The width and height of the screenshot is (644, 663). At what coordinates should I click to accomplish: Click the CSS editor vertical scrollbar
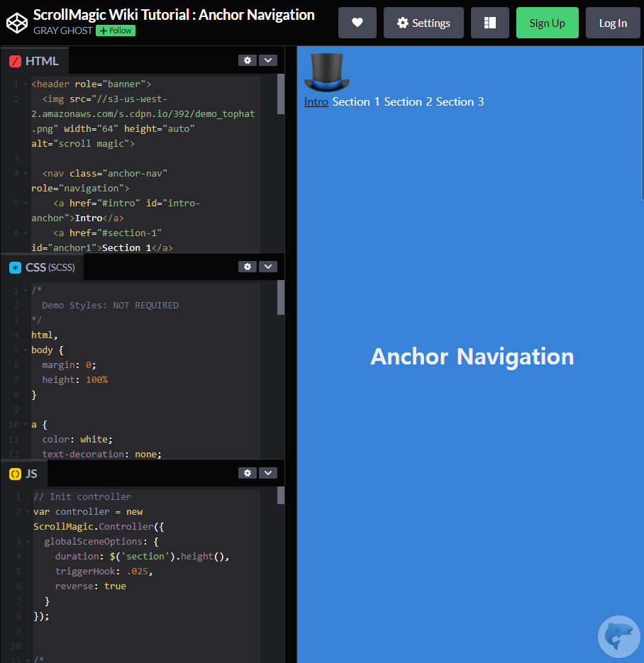[281, 298]
